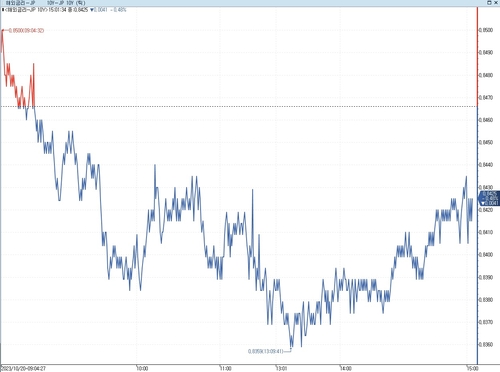The height and width of the screenshot is (372, 500).
Task: Click the blue current price tag on the right axis
Action: pyautogui.click(x=489, y=198)
